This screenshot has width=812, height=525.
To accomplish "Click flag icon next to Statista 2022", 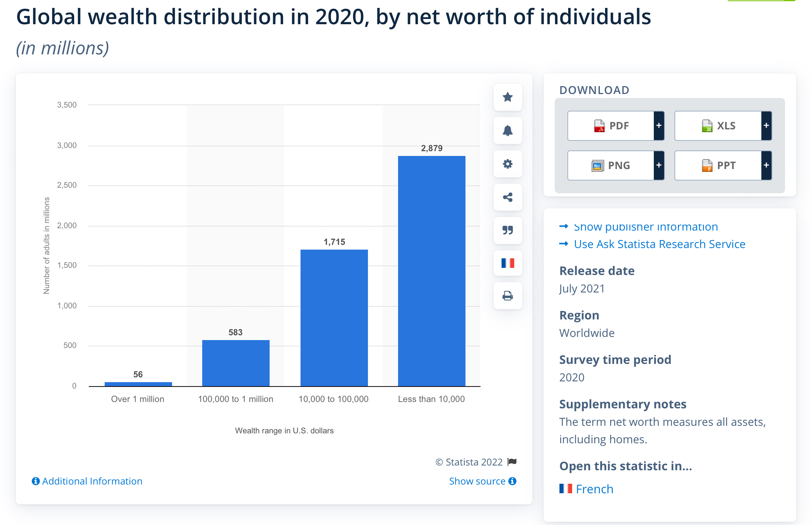I will [512, 462].
